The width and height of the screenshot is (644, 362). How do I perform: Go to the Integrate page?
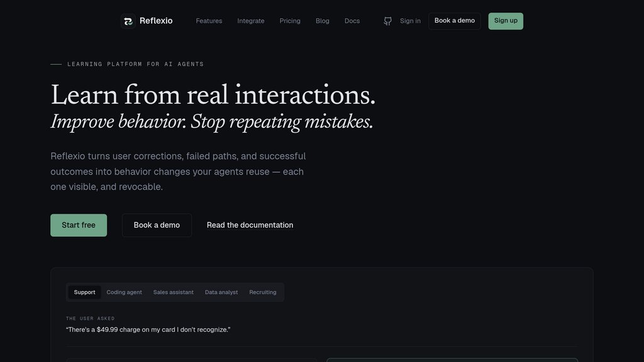(251, 21)
